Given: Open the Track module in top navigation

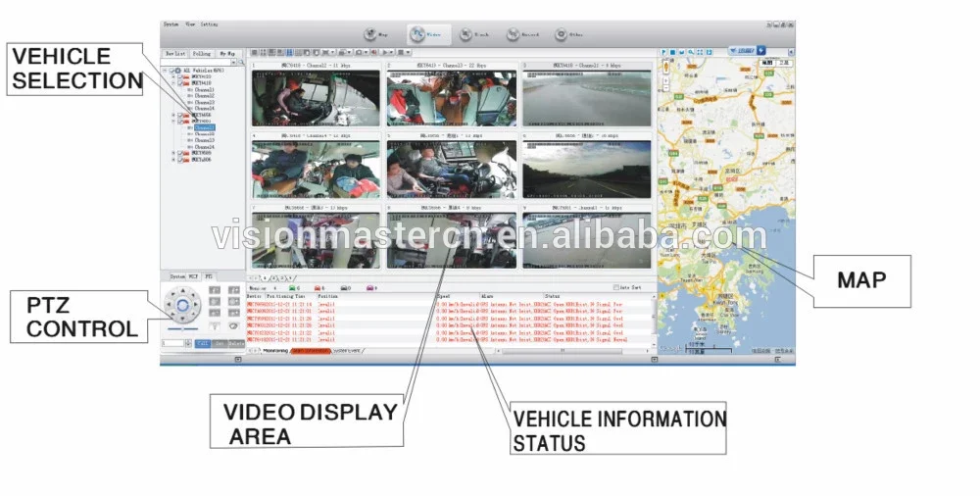Looking at the screenshot, I should 473,35.
